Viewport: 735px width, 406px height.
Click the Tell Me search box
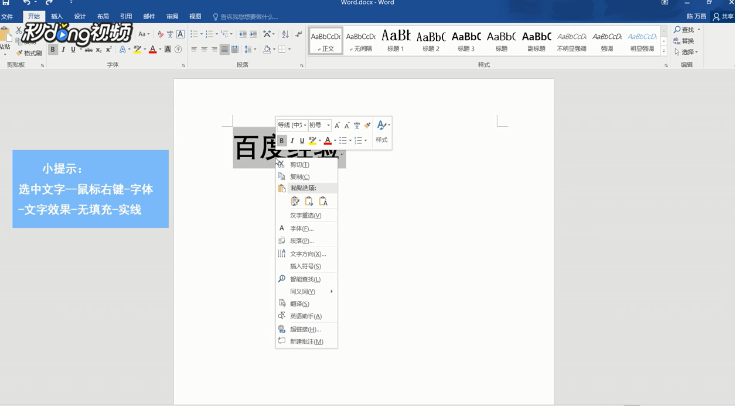coord(245,16)
